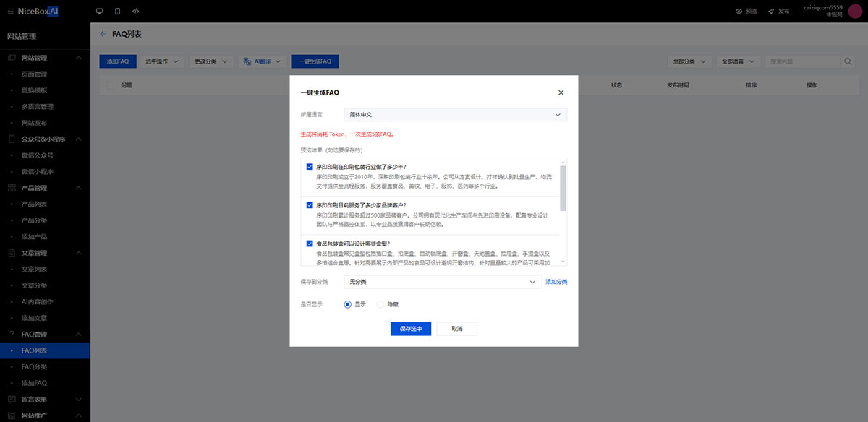Open FAQ分类 in the sidebar
868x422 pixels.
tap(34, 367)
